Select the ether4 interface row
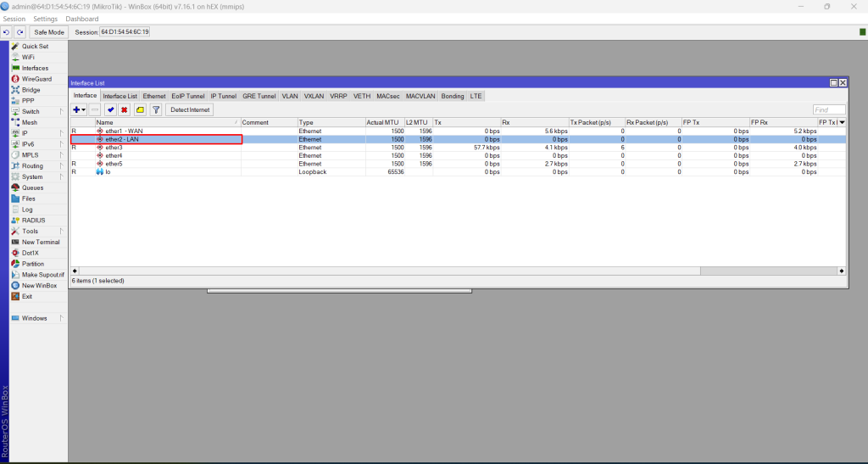868x464 pixels. (458, 155)
